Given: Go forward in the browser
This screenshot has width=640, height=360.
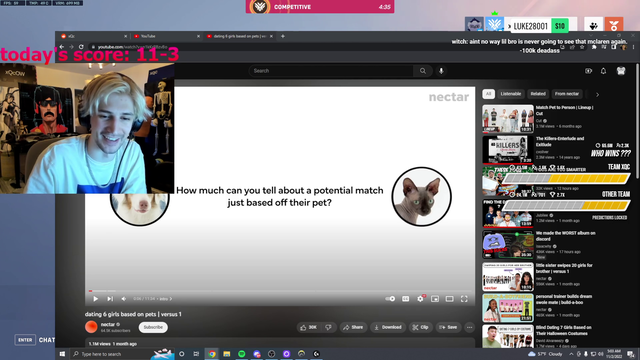Looking at the screenshot, I should pyautogui.click(x=71, y=47).
